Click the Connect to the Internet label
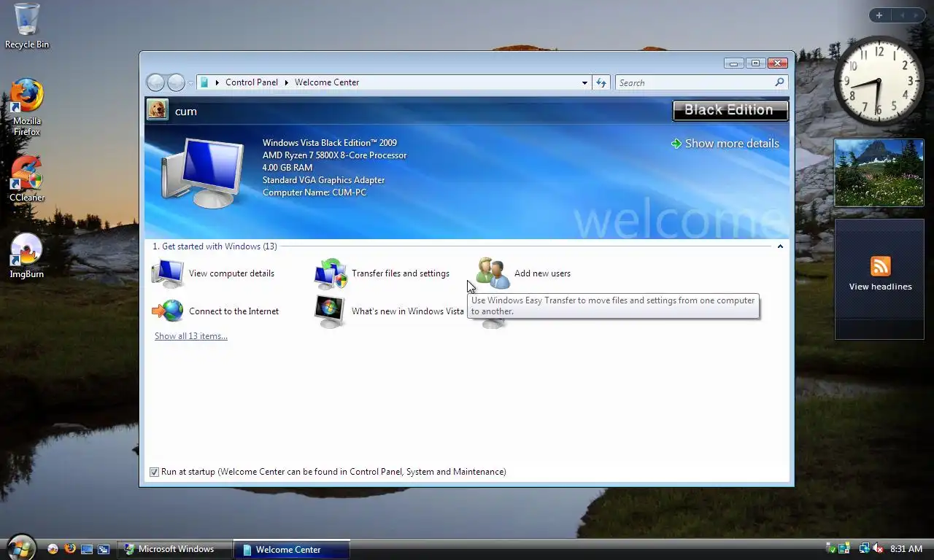This screenshot has width=934, height=560. click(x=233, y=311)
